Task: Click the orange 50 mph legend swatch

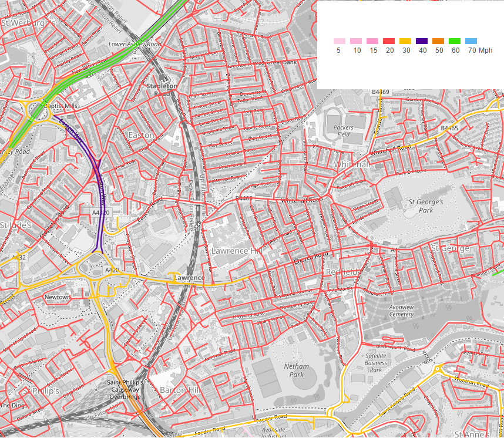Action: point(438,41)
